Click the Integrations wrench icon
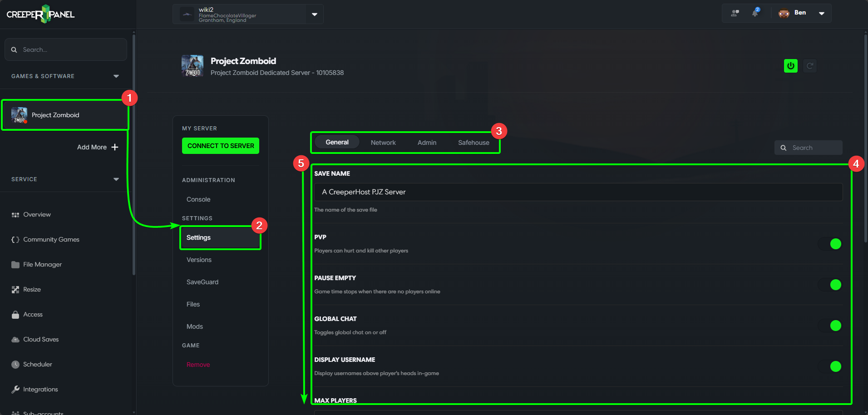This screenshot has height=415, width=868. coord(15,390)
